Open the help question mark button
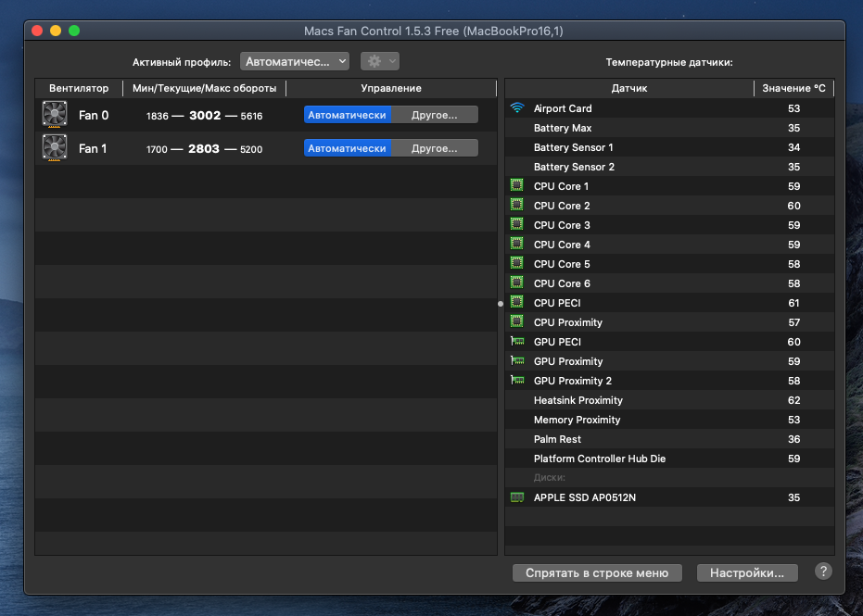The width and height of the screenshot is (863, 616). tap(823, 572)
